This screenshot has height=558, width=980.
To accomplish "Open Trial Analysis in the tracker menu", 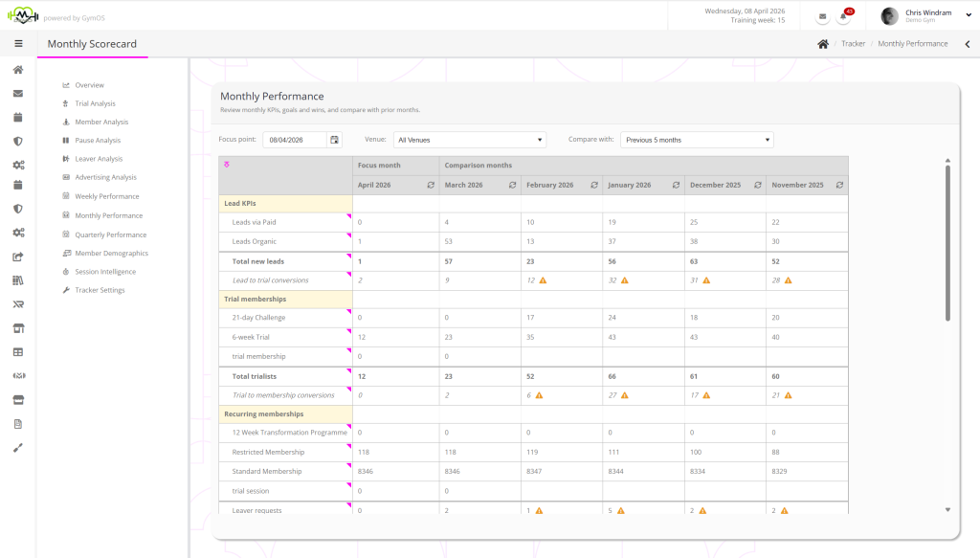I will pyautogui.click(x=95, y=103).
